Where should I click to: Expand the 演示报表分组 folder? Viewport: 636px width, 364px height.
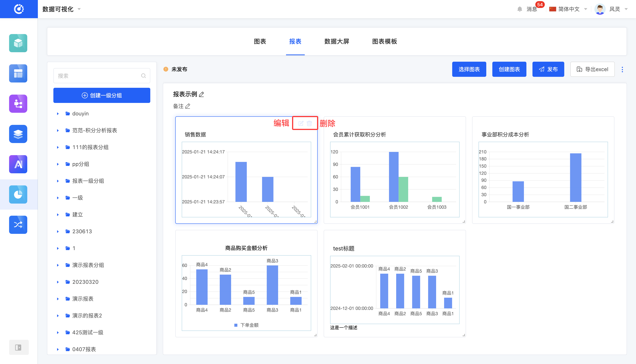pyautogui.click(x=58, y=265)
